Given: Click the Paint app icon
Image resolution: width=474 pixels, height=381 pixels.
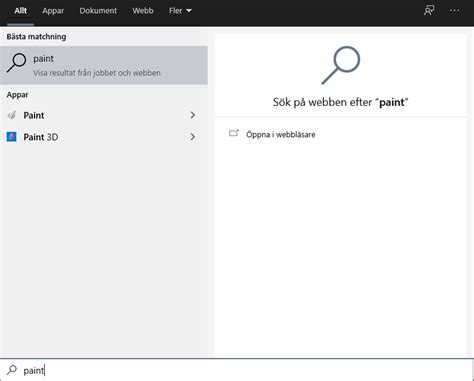Looking at the screenshot, I should pyautogui.click(x=12, y=115).
